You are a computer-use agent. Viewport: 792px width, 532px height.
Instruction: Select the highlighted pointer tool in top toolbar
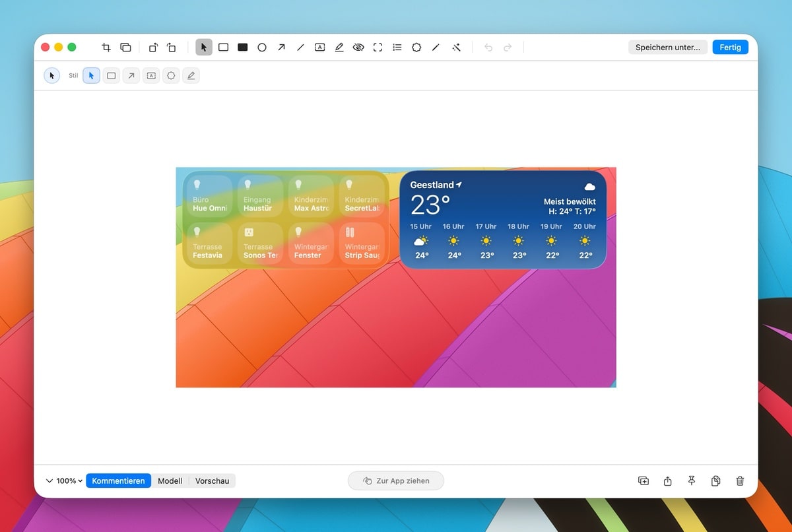click(x=204, y=48)
